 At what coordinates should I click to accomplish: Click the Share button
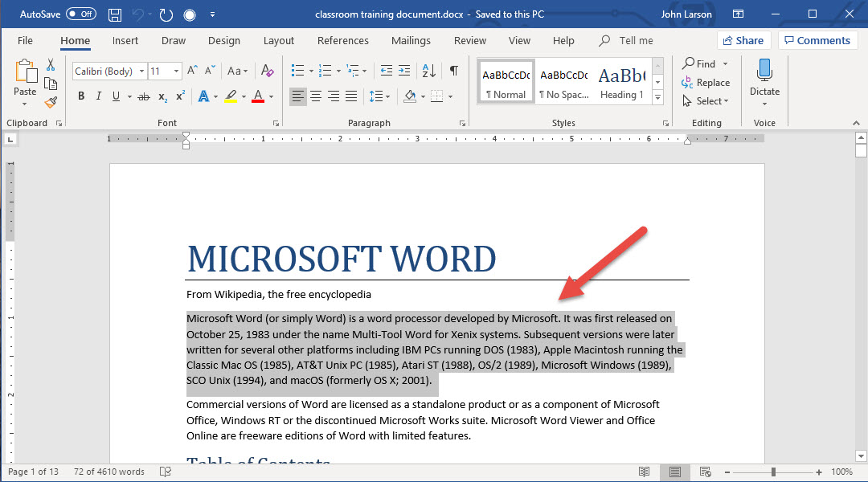pos(743,40)
